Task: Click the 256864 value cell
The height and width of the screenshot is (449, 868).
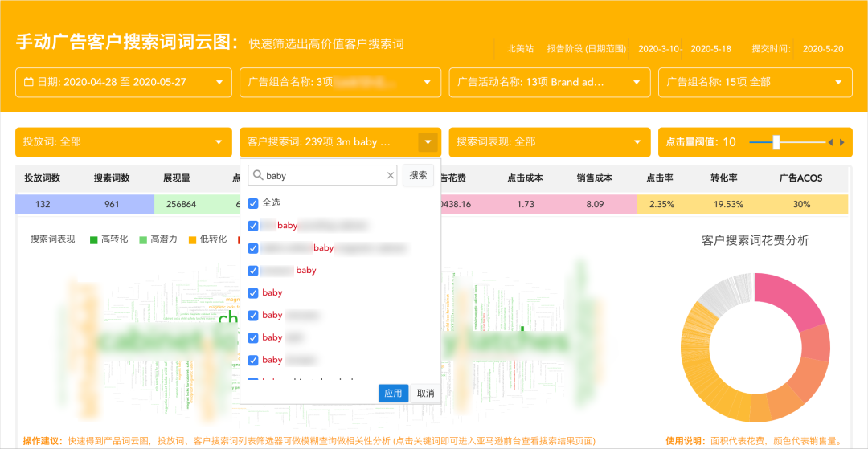Action: coord(181,204)
